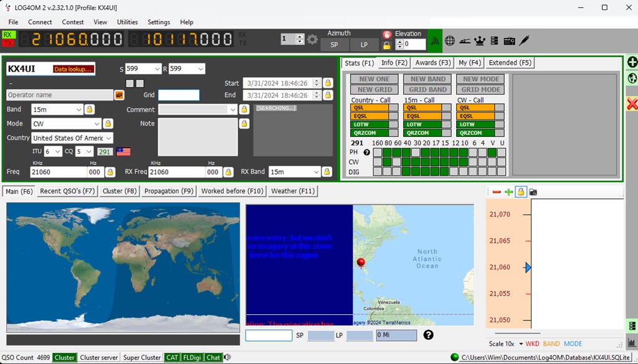Open the crown awards icon

480,40
